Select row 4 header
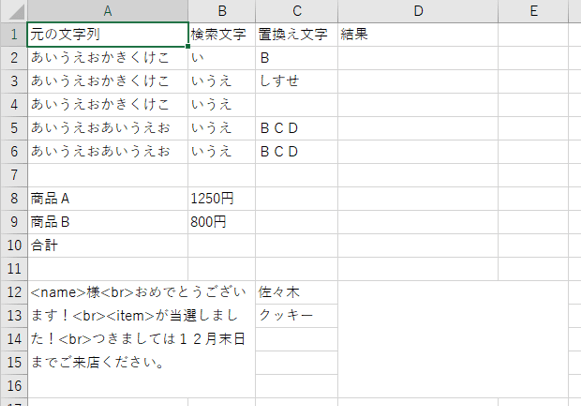This screenshot has height=406, width=581. pos(14,104)
